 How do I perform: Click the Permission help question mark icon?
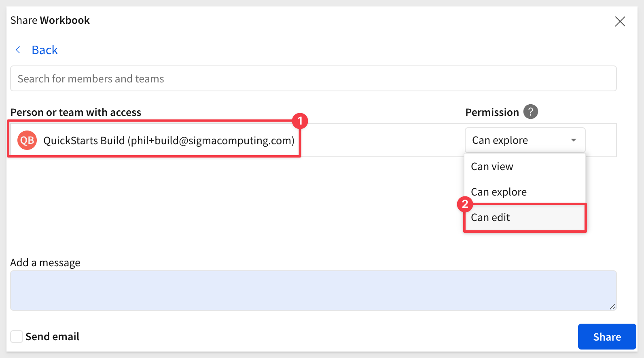(531, 112)
